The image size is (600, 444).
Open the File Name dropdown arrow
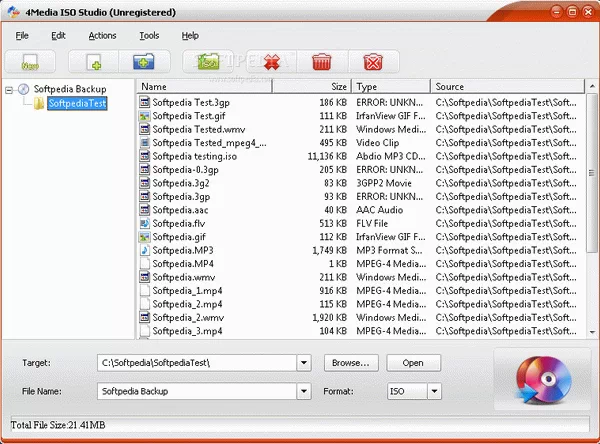pos(304,391)
